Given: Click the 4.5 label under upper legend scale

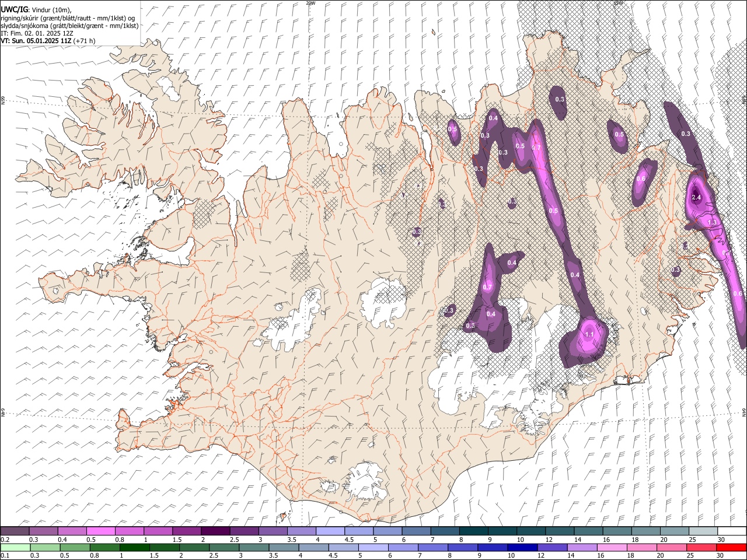Looking at the screenshot, I should click(348, 540).
